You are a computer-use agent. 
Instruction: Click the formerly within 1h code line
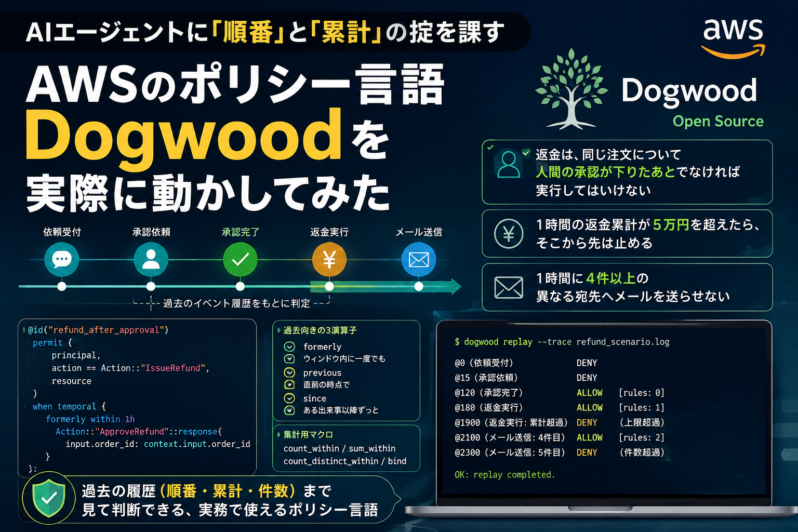tap(90, 419)
